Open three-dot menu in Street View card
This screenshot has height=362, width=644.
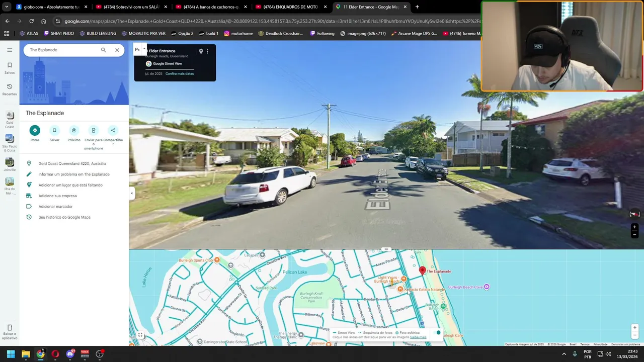[x=207, y=51]
